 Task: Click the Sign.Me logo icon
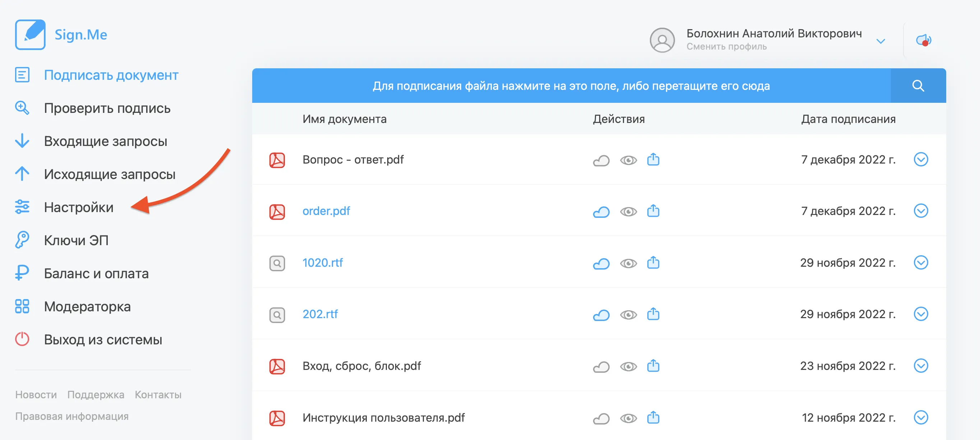pos(30,35)
